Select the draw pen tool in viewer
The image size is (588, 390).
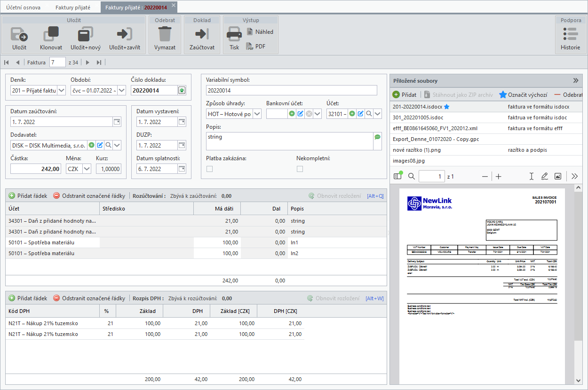point(544,176)
